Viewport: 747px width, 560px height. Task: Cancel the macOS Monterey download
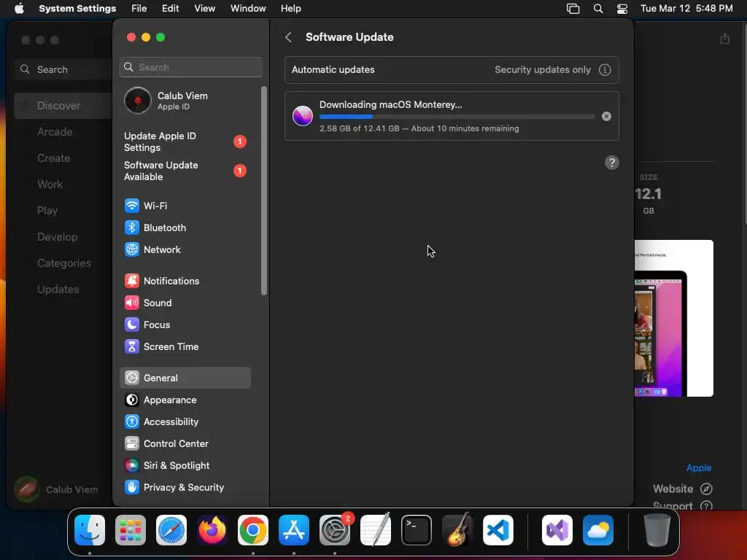tap(606, 116)
